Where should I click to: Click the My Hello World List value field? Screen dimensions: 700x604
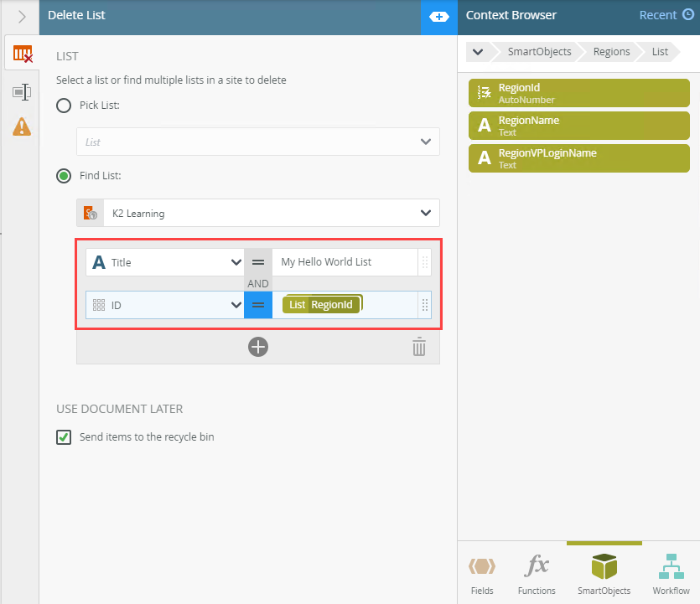click(345, 262)
